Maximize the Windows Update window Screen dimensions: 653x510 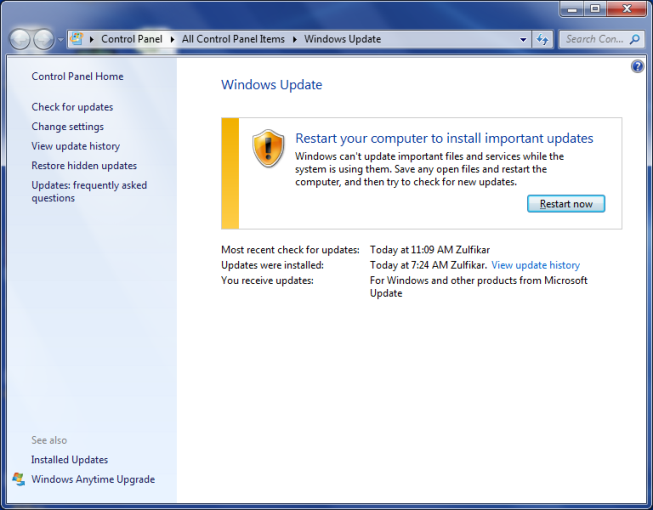click(x=595, y=9)
